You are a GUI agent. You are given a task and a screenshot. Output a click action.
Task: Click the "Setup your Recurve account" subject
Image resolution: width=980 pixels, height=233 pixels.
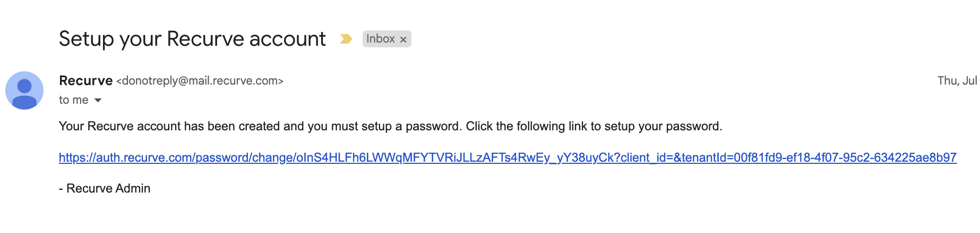click(192, 39)
